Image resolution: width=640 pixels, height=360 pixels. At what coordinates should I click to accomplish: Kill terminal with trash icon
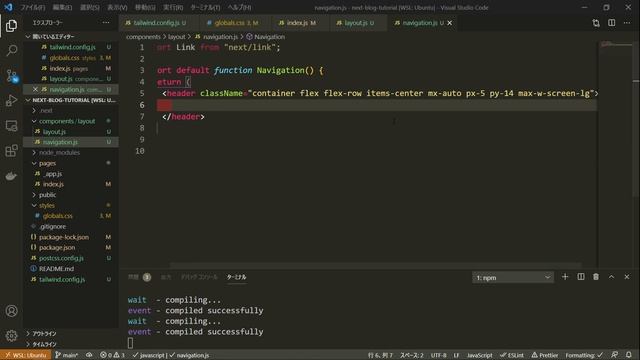click(596, 277)
